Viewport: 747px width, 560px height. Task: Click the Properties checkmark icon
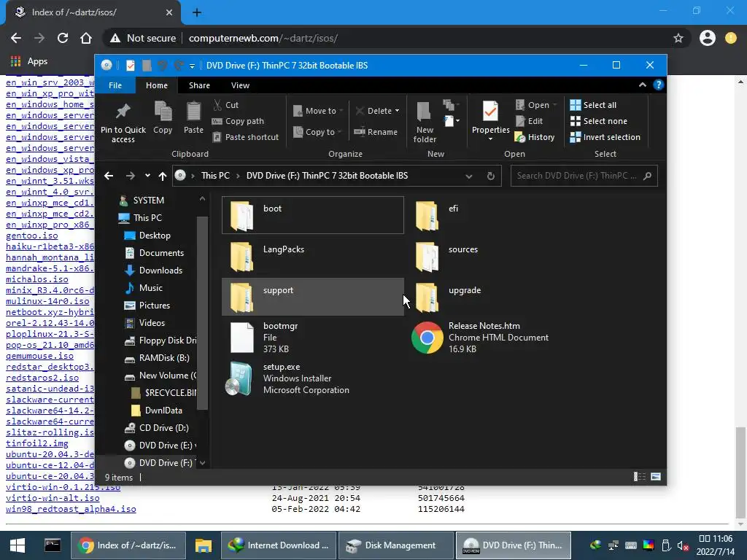tap(490, 112)
